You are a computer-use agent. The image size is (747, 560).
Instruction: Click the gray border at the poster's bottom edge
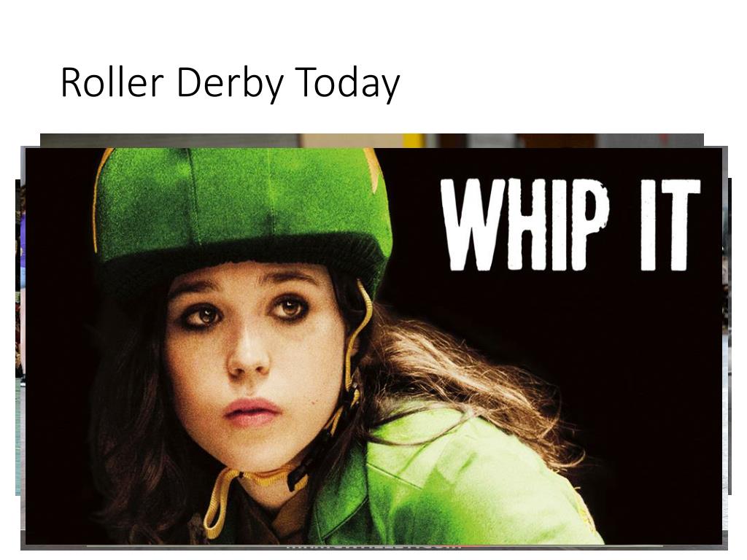pyautogui.click(x=373, y=547)
